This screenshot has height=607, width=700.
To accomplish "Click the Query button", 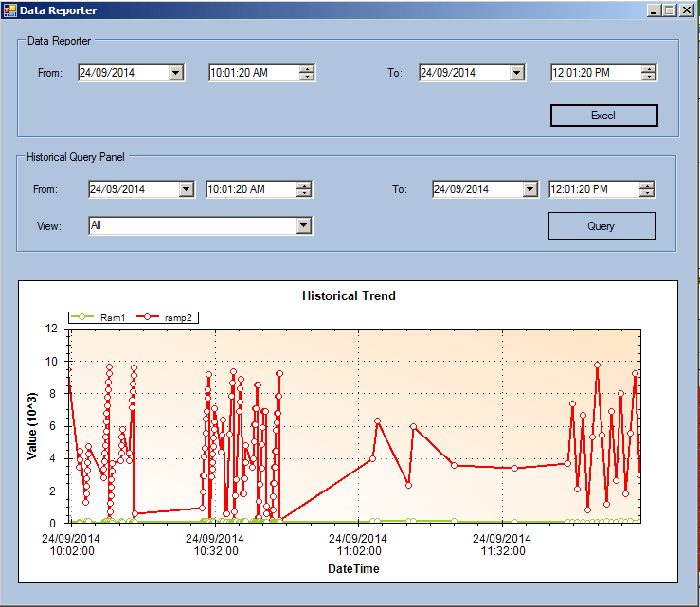I will pyautogui.click(x=601, y=225).
